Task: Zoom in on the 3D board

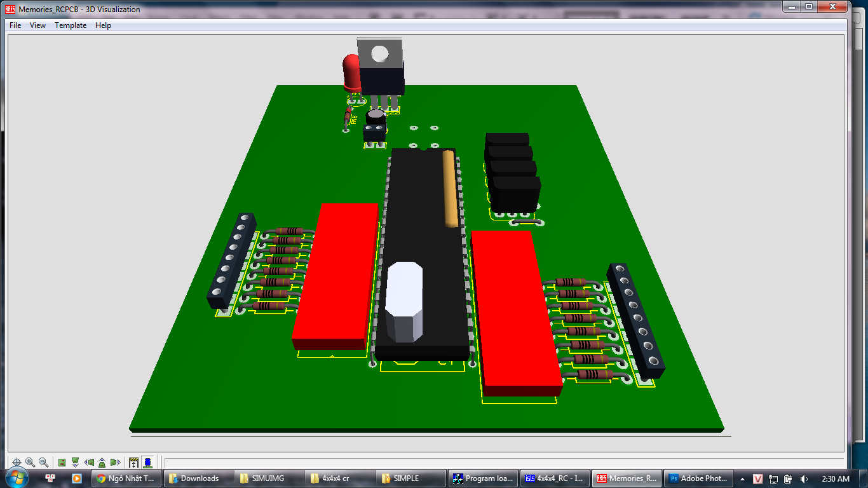Action: click(x=30, y=463)
